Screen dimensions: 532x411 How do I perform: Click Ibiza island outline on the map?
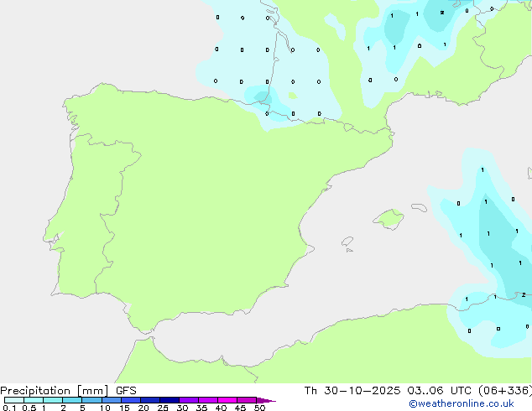347,242
